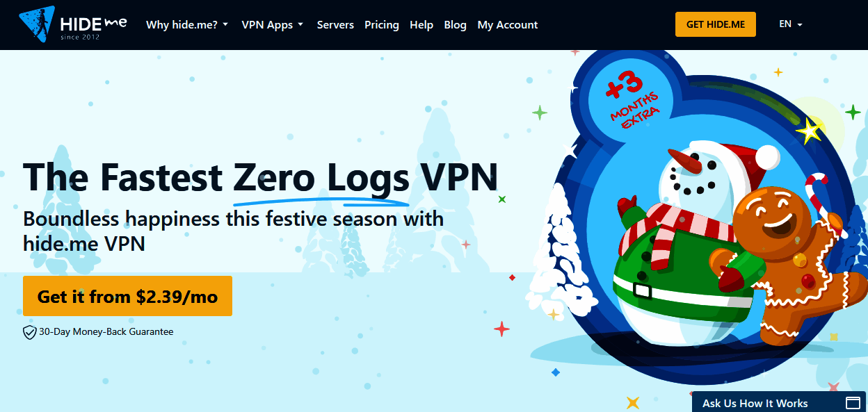
Task: Click Get it from $2.39/mo button
Action: click(127, 297)
